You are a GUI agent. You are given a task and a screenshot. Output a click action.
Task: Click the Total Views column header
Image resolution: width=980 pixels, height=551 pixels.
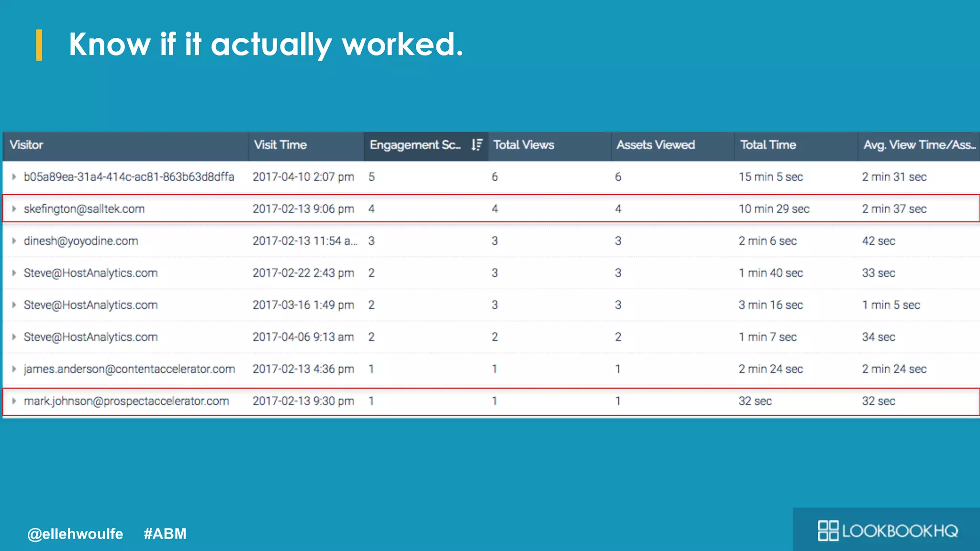[x=523, y=145]
